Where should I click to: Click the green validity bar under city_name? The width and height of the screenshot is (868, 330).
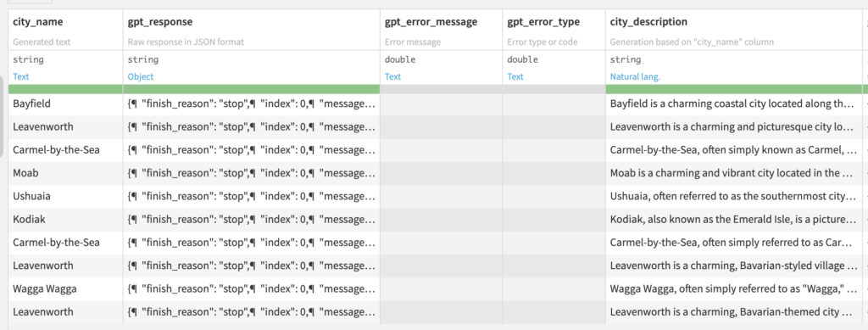[x=65, y=88]
